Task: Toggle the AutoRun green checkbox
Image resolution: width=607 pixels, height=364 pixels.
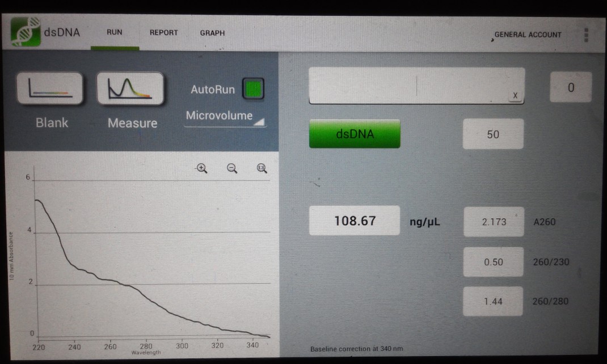Action: [x=253, y=89]
